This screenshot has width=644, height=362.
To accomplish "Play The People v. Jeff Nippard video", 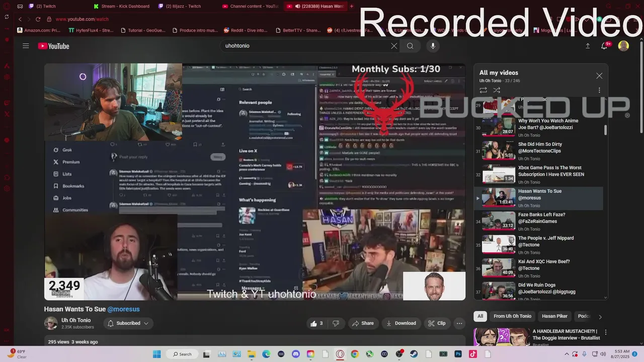I will pyautogui.click(x=539, y=245).
